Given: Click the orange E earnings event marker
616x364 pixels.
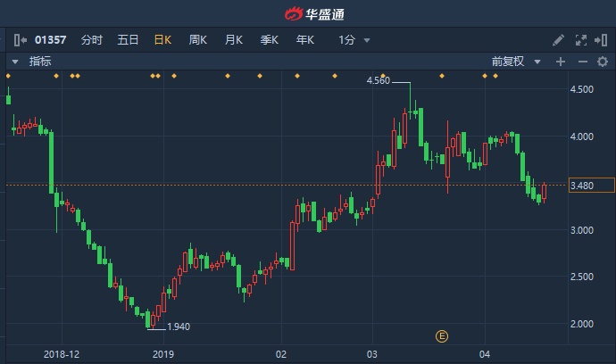Looking at the screenshot, I should 440,335.
